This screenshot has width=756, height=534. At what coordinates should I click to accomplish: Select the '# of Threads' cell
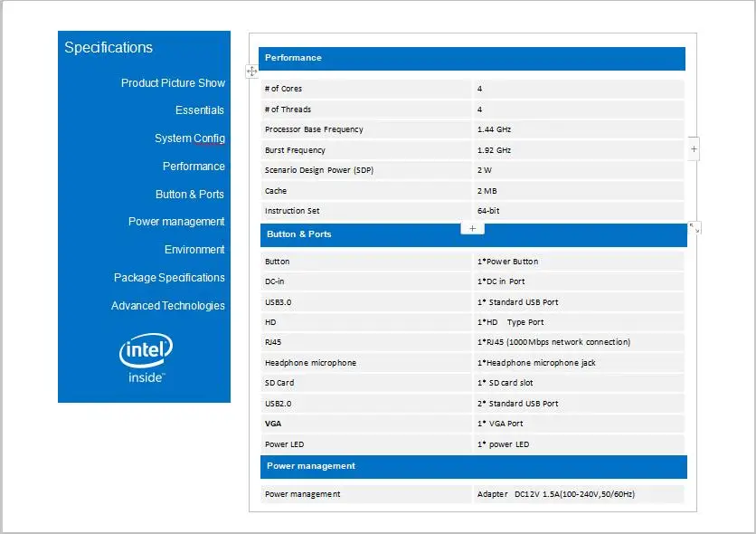click(366, 110)
